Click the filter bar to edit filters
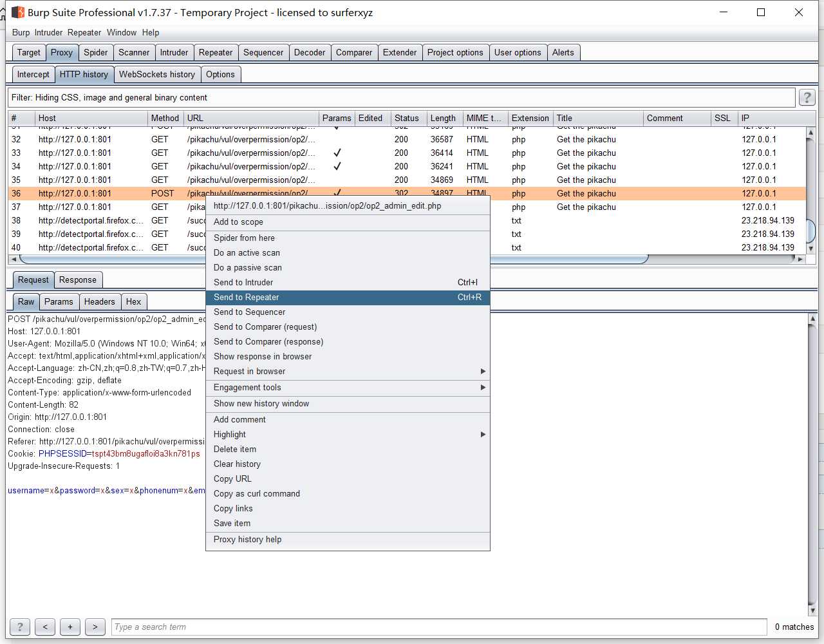 (x=402, y=97)
